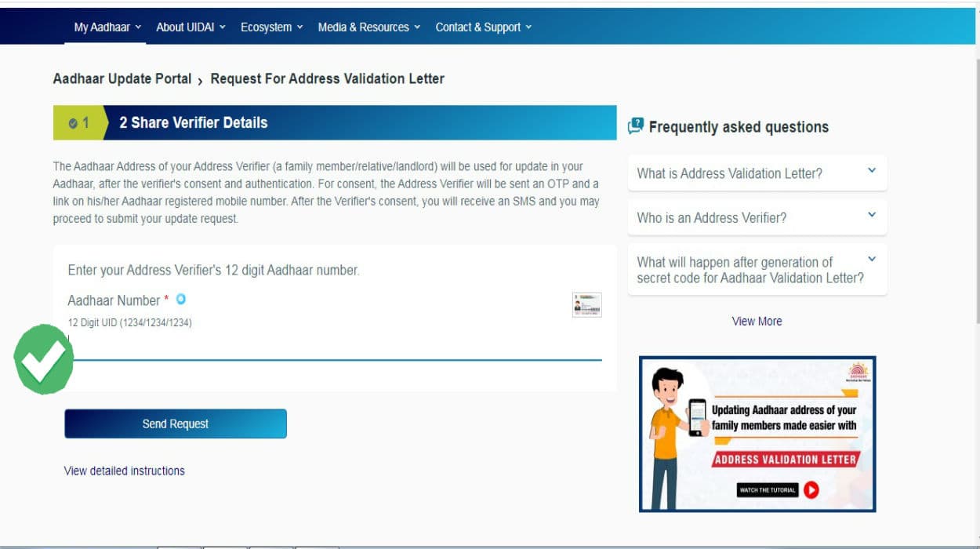
Task: Click the completed step 1 indicator
Action: (78, 123)
